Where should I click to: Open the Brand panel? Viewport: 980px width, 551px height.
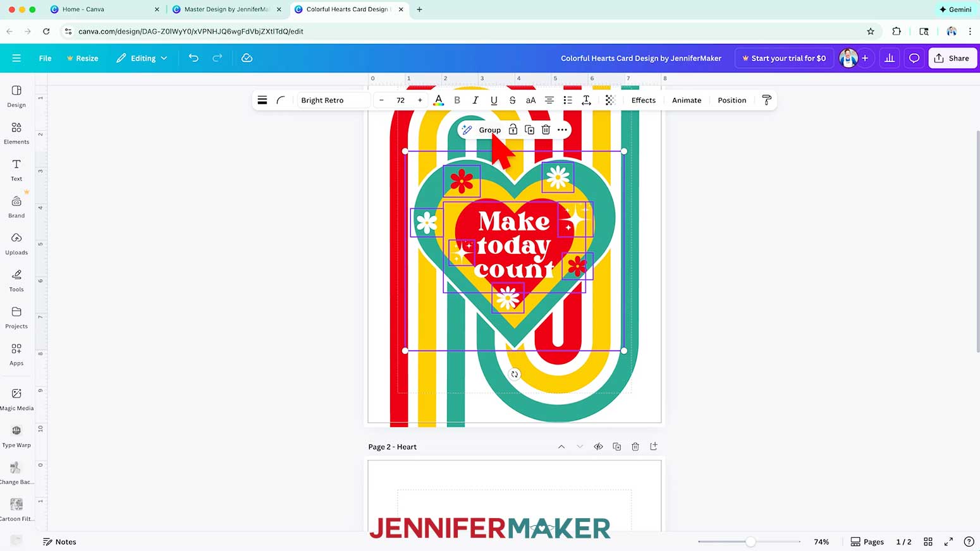[x=16, y=207]
